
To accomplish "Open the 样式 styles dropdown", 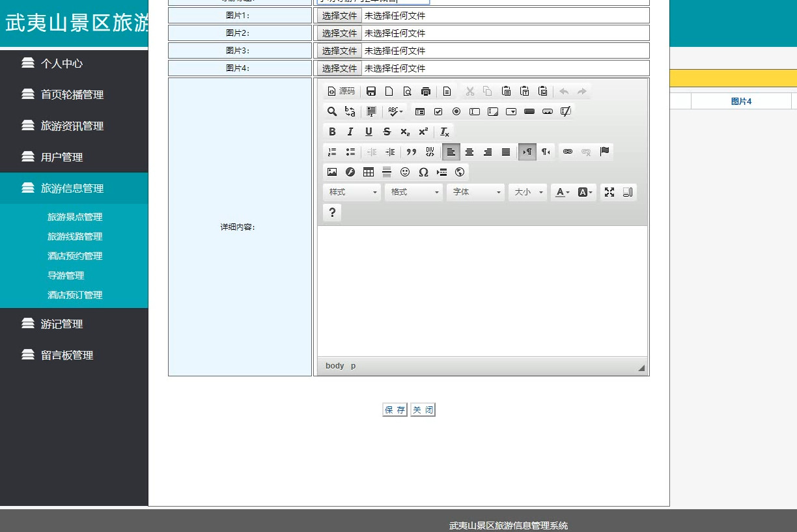I will [x=352, y=192].
